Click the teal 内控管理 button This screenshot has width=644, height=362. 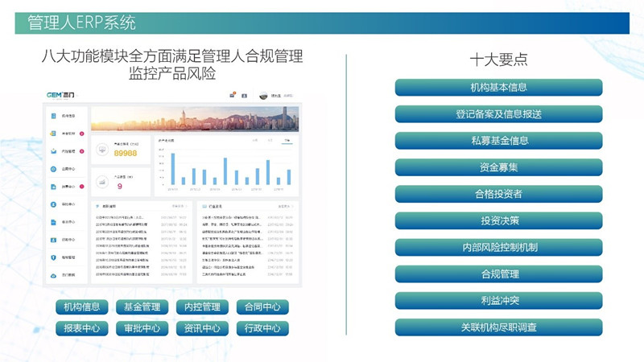[x=201, y=306]
